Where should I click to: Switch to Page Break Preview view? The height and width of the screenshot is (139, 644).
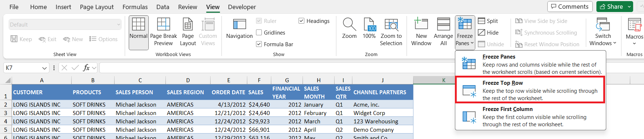163,32
